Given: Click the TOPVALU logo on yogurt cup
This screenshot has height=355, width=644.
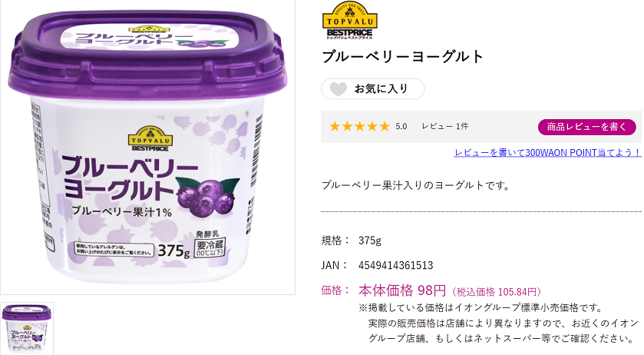Looking at the screenshot, I should [150, 138].
